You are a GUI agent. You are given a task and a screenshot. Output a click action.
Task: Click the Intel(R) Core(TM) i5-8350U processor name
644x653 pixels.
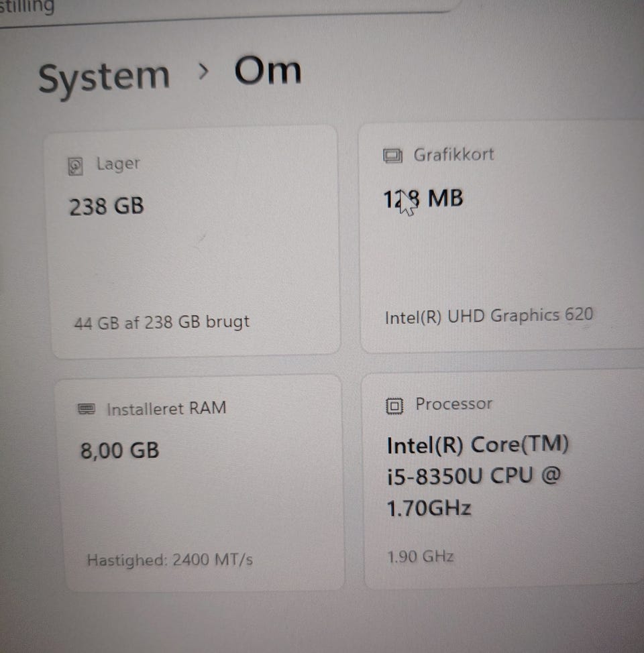(x=478, y=476)
